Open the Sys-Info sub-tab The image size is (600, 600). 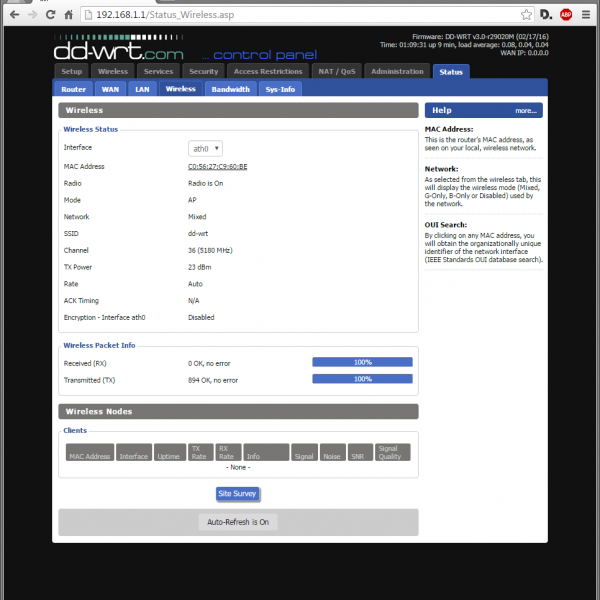tap(281, 89)
